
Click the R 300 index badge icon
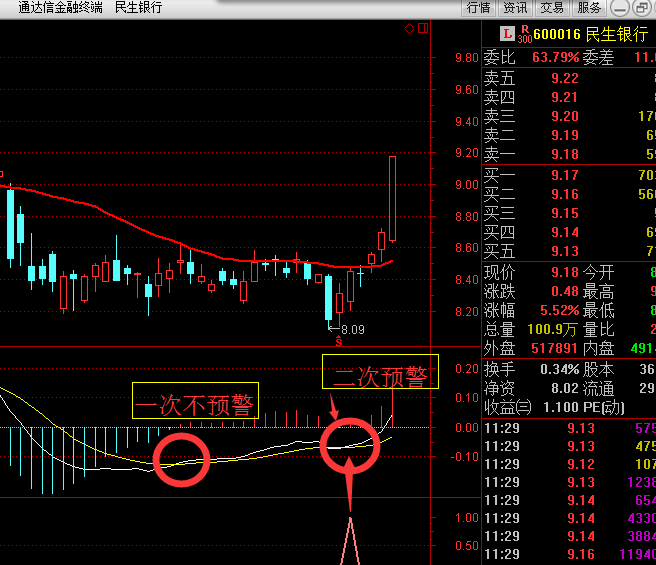click(x=525, y=34)
